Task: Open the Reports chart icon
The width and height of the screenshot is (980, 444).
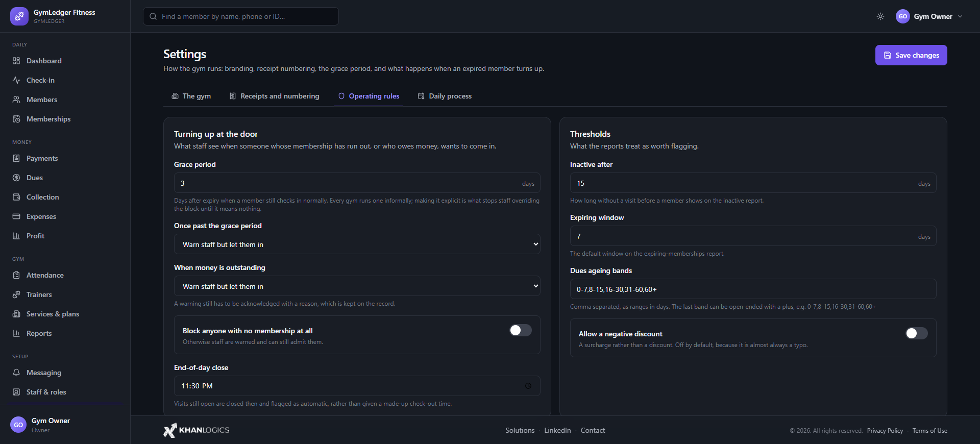Action: 16,333
